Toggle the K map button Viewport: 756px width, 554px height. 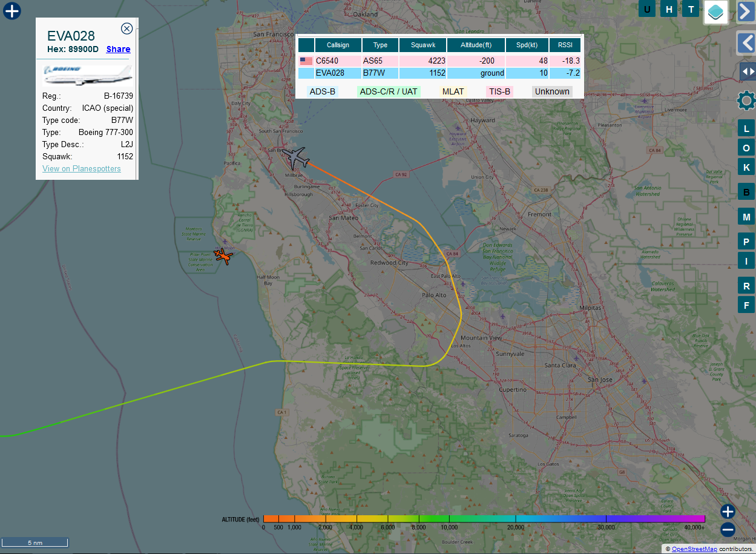coord(746,168)
